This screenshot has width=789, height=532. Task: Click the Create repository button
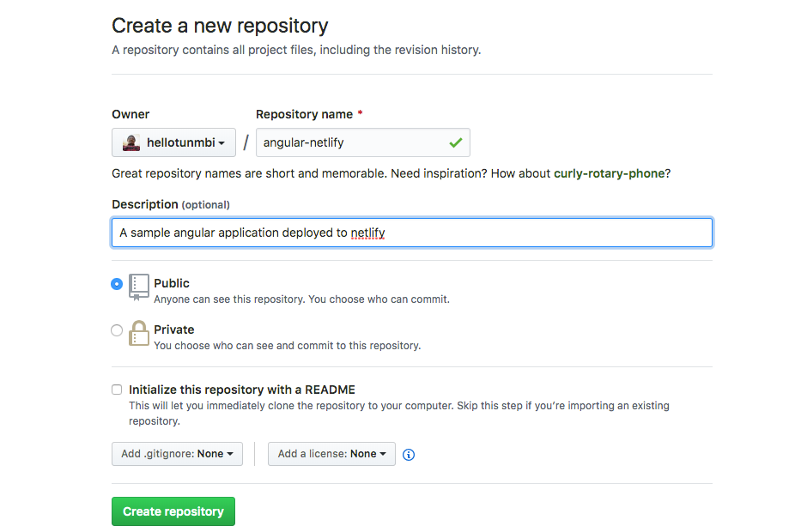[173, 511]
